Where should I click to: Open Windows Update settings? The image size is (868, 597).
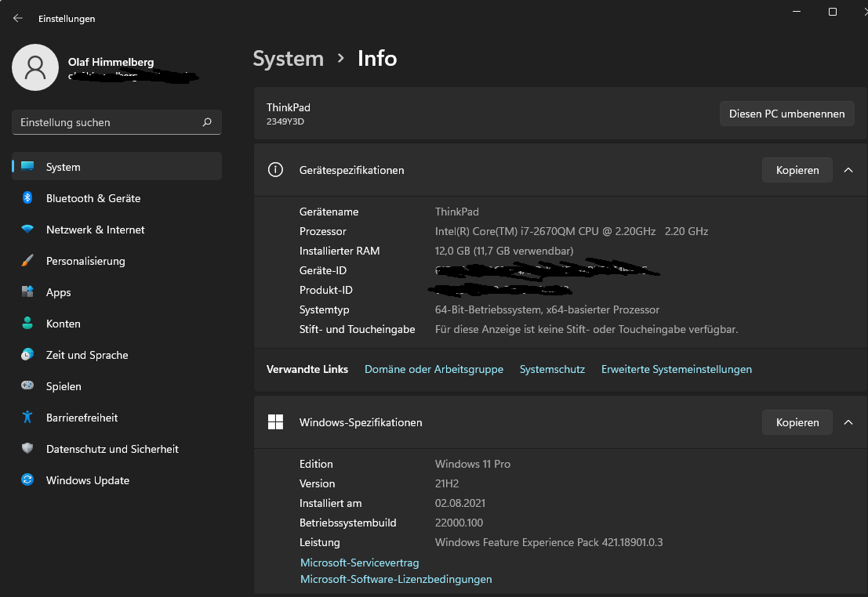click(x=117, y=480)
